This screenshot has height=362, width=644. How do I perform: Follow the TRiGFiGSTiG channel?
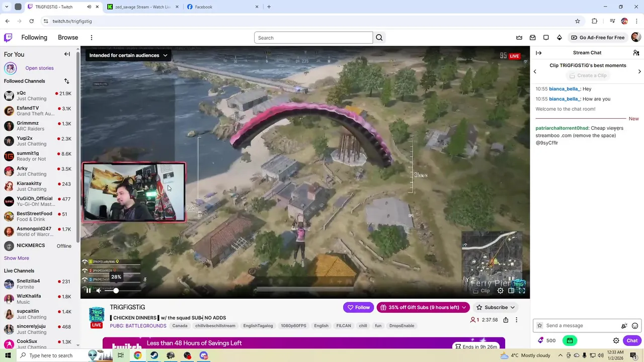coord(358,307)
